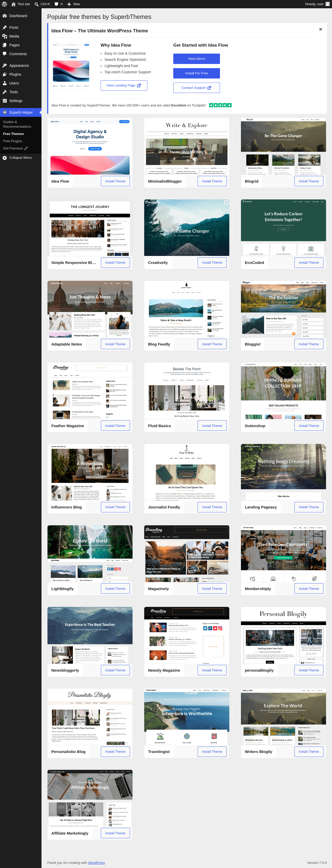Click the Trustpilot five-star rating

tap(220, 105)
